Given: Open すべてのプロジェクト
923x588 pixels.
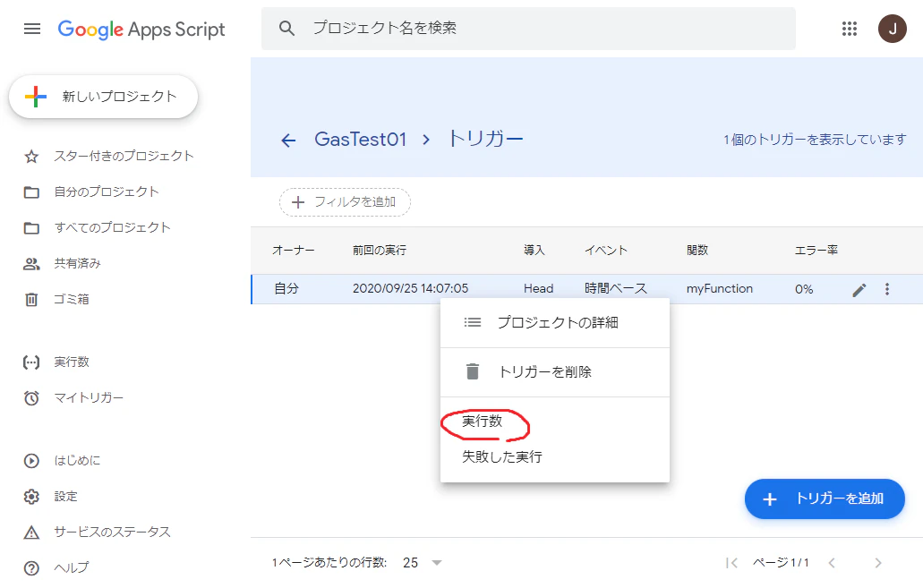Looking at the screenshot, I should (x=113, y=228).
